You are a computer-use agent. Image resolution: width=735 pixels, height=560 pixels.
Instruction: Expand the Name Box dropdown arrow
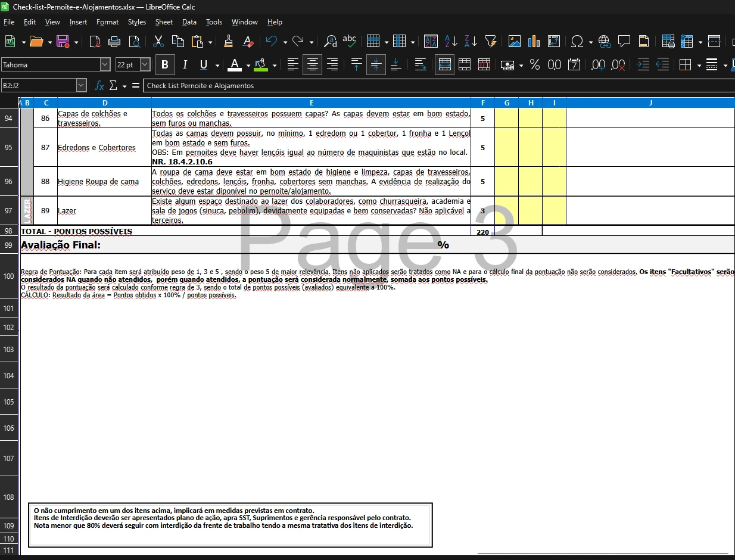[82, 86]
